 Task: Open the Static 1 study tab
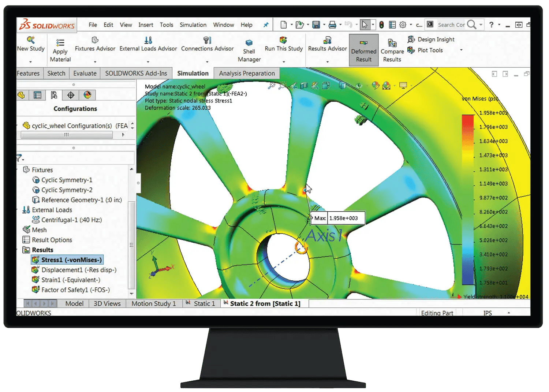pos(201,303)
